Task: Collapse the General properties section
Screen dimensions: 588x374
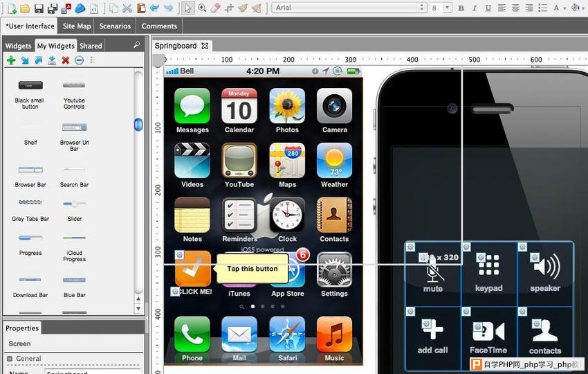Action: pyautogui.click(x=10, y=359)
